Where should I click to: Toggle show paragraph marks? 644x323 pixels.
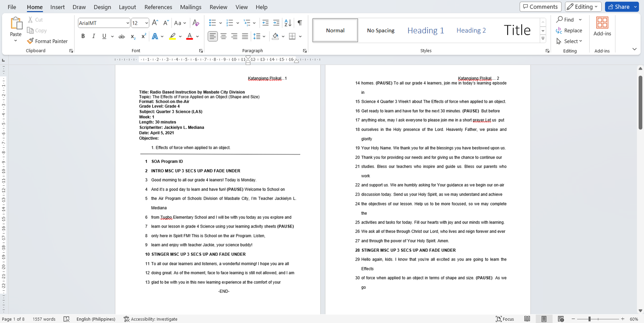[299, 23]
